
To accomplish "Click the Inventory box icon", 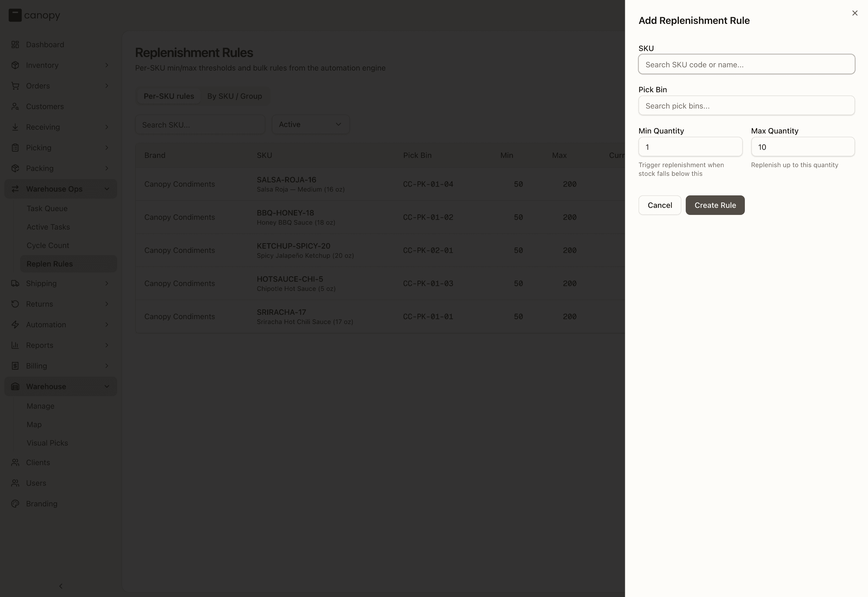I will click(15, 65).
